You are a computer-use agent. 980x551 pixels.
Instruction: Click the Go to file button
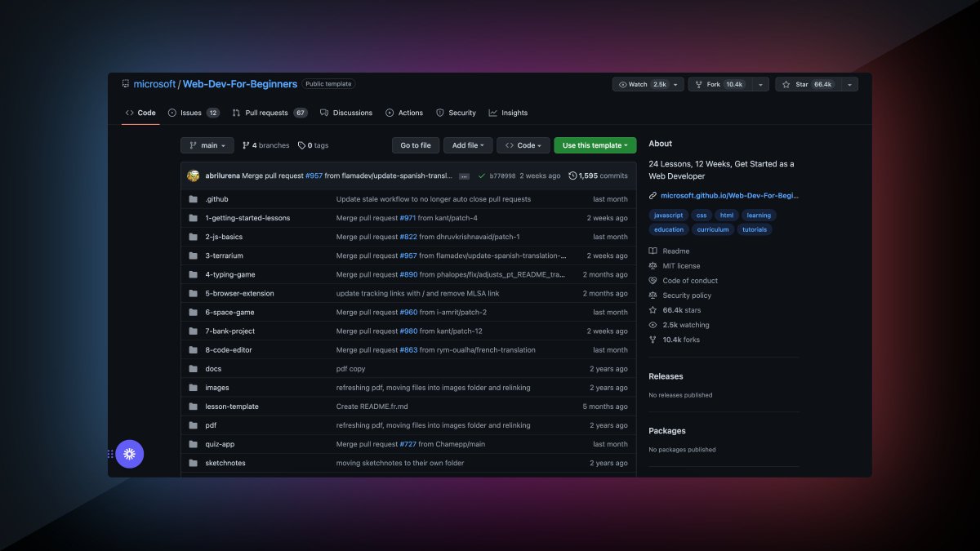coord(415,144)
